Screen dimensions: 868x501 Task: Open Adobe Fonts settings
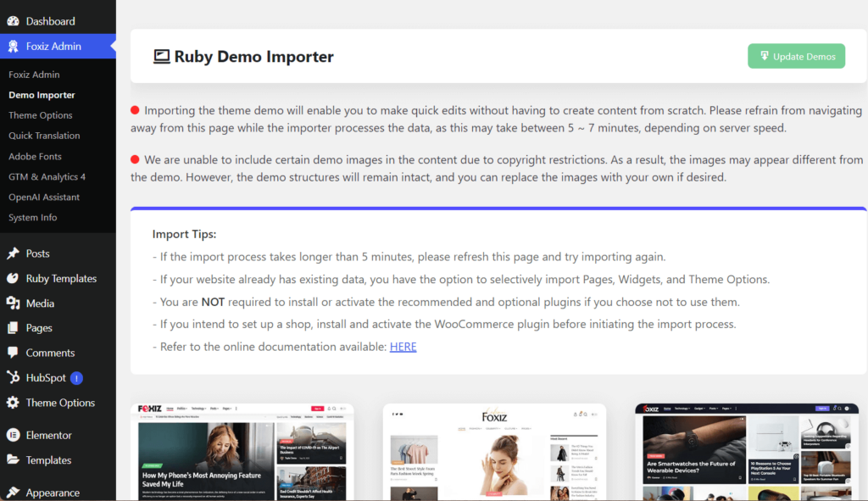[x=35, y=156]
